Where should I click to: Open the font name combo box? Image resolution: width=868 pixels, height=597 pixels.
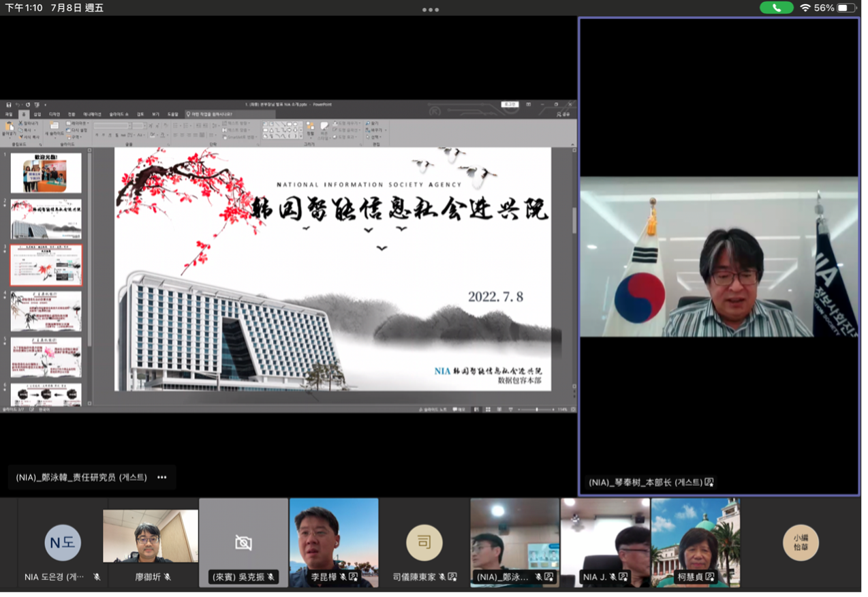pyautogui.click(x=112, y=126)
